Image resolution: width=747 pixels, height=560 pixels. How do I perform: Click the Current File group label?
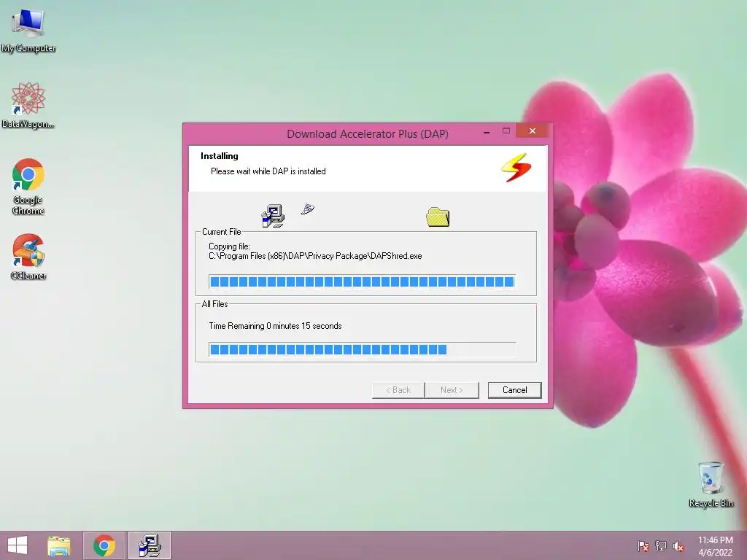tap(222, 232)
